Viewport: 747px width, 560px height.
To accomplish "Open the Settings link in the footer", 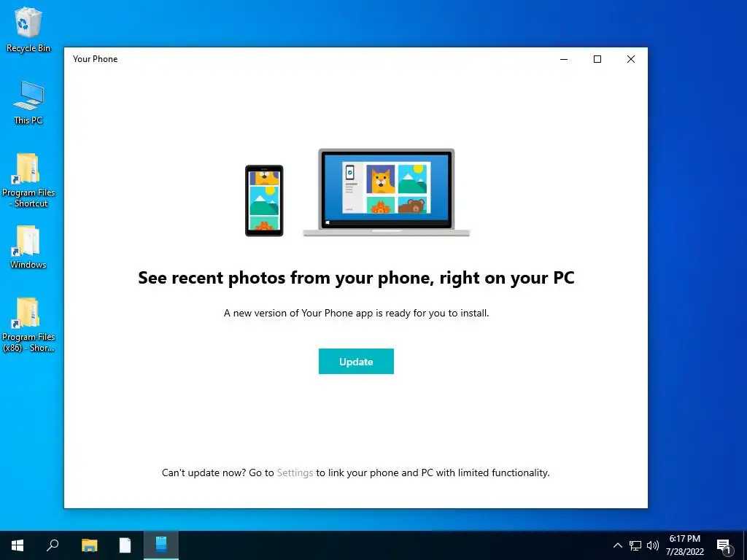I will 295,472.
